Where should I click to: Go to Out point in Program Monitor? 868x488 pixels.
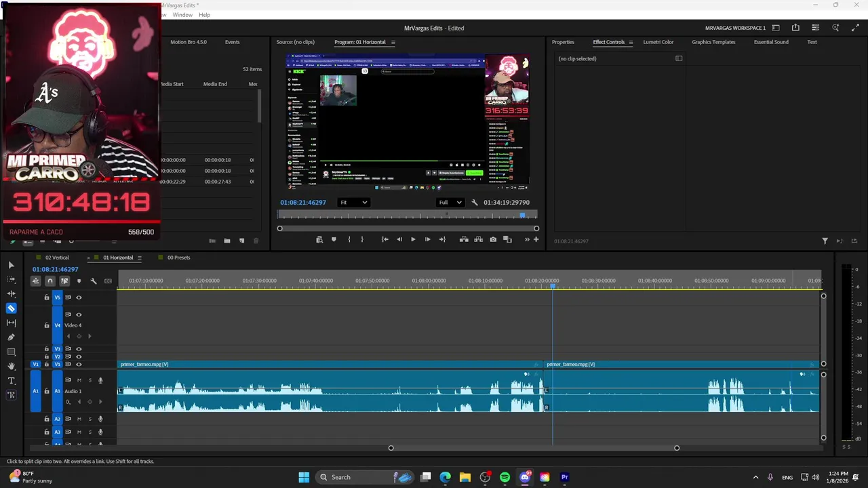click(x=442, y=239)
